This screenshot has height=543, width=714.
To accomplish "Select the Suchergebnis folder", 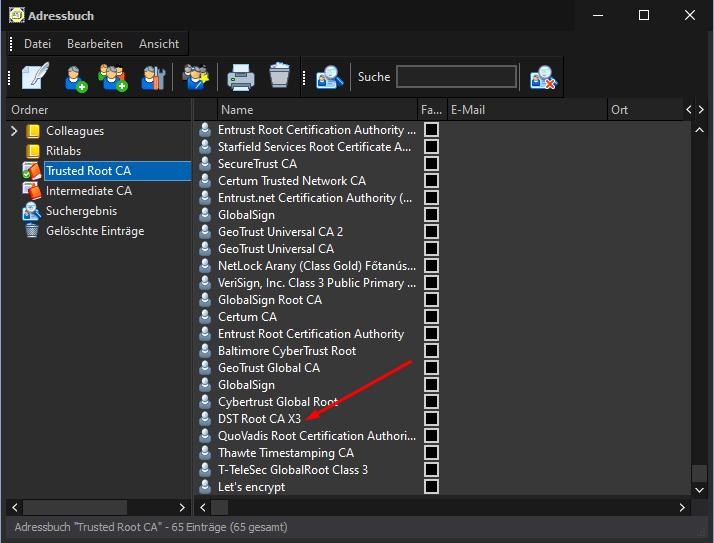I will pyautogui.click(x=82, y=211).
